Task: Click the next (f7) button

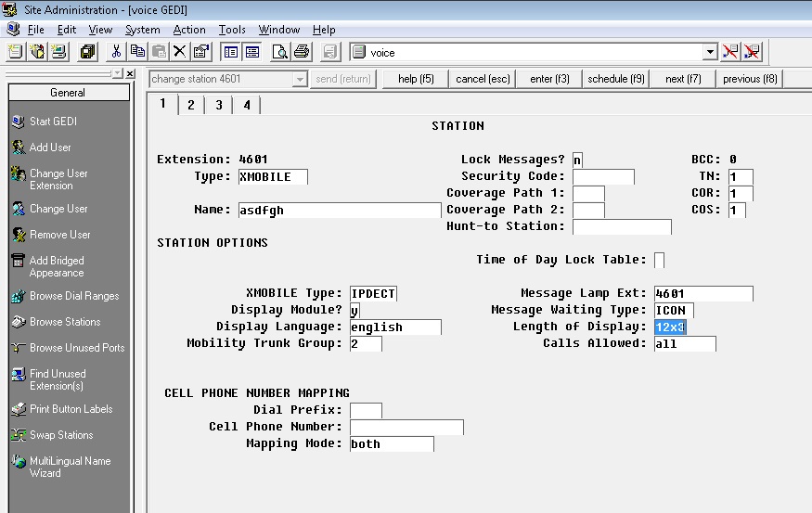Action: click(683, 79)
